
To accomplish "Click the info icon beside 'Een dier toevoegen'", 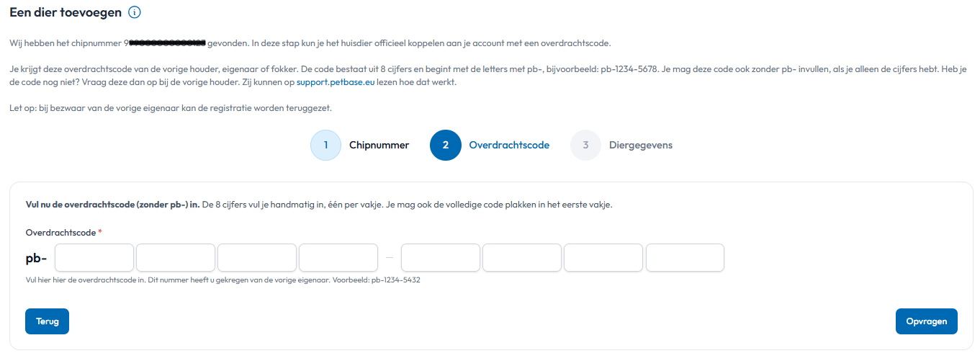I will pyautogui.click(x=134, y=13).
